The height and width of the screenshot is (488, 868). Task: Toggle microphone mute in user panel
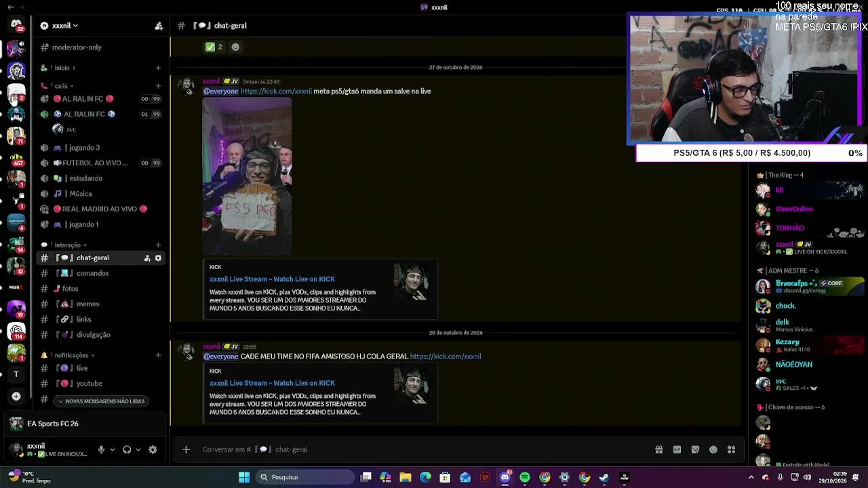tap(101, 449)
